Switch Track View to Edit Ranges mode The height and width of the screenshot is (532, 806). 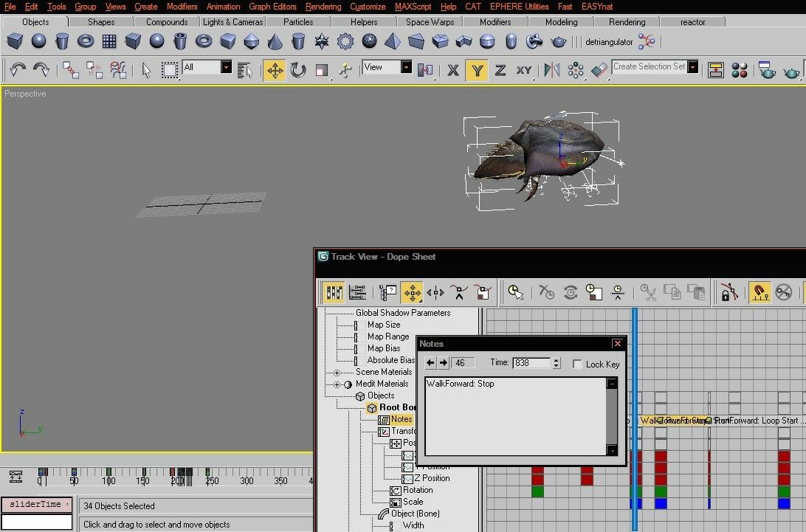(357, 292)
